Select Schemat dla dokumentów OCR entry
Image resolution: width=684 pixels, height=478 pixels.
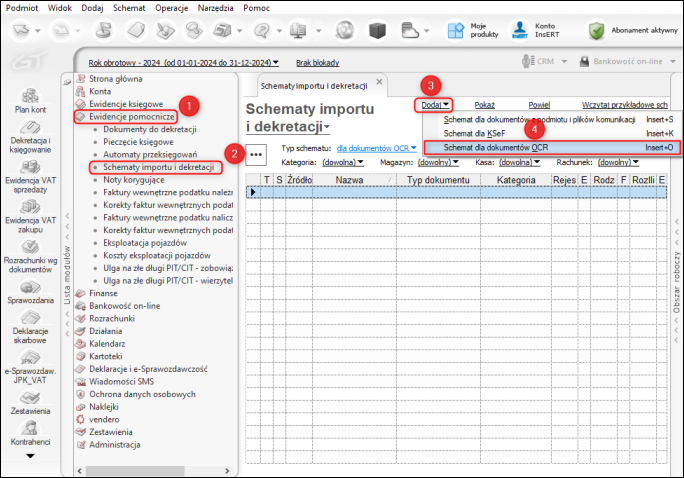[496, 147]
